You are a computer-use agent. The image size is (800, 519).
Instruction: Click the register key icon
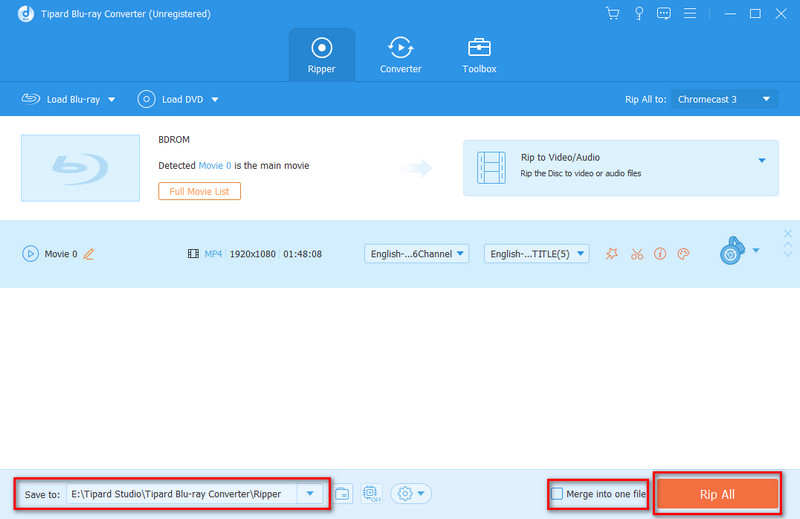tap(639, 14)
